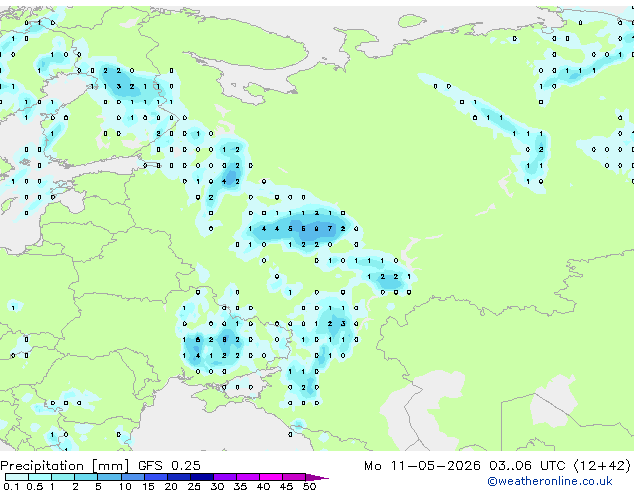634x490 pixels.
Task: Click the legend label "15"
Action: [x=148, y=486]
